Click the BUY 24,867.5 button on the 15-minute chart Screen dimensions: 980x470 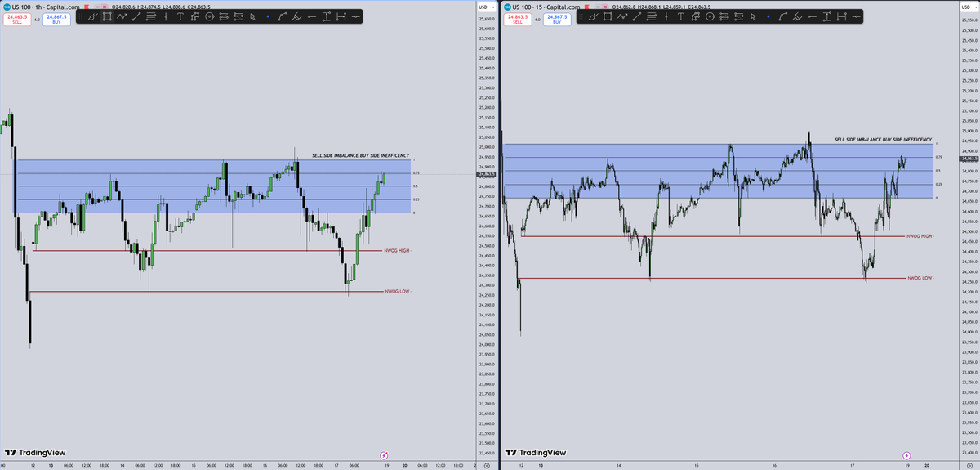coord(557,19)
